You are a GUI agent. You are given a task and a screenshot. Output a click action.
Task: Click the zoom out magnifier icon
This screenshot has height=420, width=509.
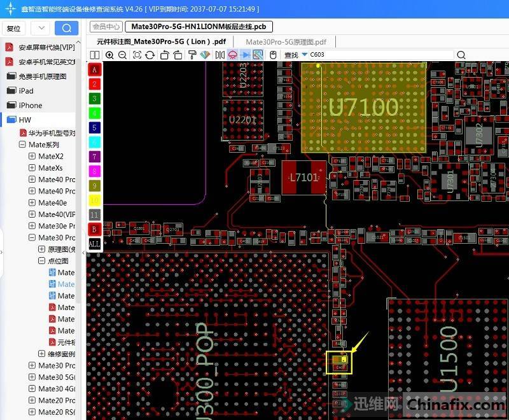[x=123, y=55]
